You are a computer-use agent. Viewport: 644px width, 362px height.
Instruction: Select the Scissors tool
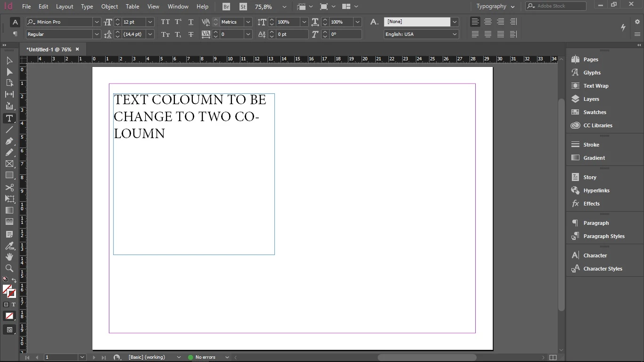[x=9, y=187]
